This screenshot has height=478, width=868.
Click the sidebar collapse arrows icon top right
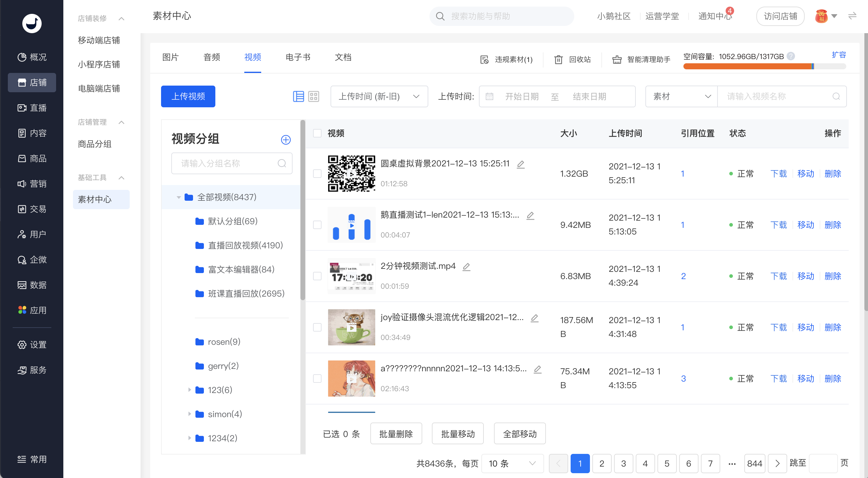(852, 16)
